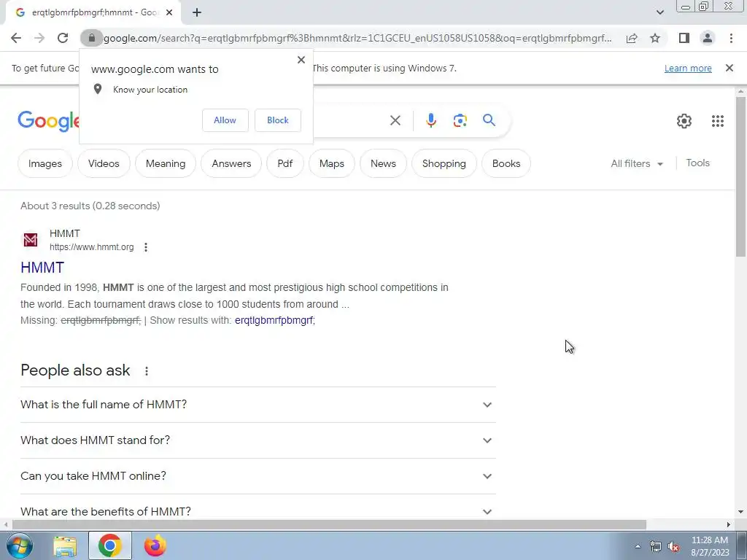Screen dimensions: 747x560
Task: Click the horizontal scrollbar thumb
Action: pos(329,525)
